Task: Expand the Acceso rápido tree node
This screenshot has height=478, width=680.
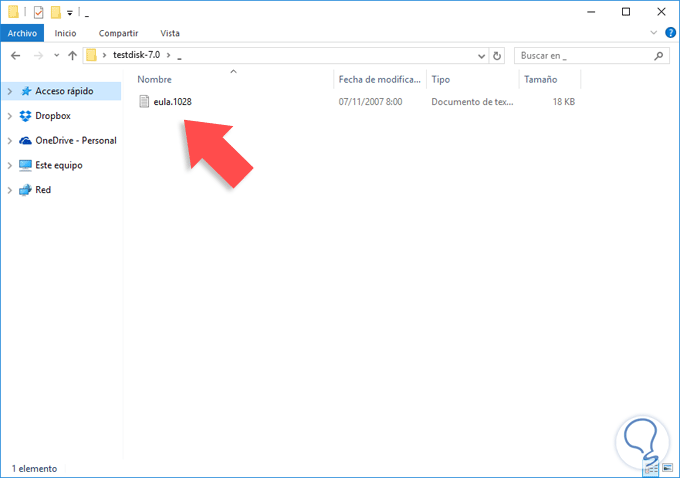Action: click(10, 91)
